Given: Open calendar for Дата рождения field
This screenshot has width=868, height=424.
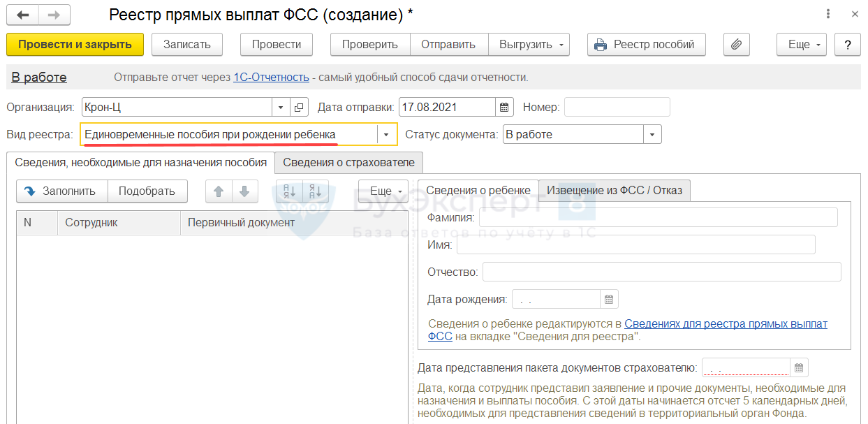Looking at the screenshot, I should [609, 300].
